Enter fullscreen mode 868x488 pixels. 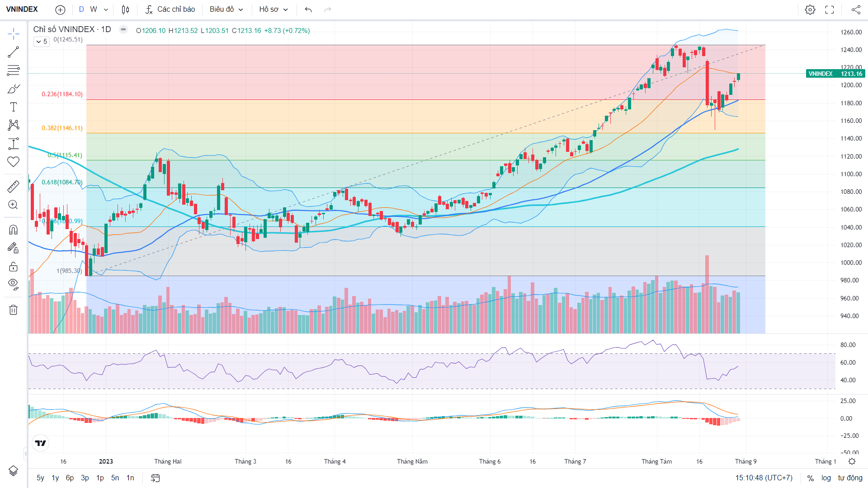click(830, 9)
